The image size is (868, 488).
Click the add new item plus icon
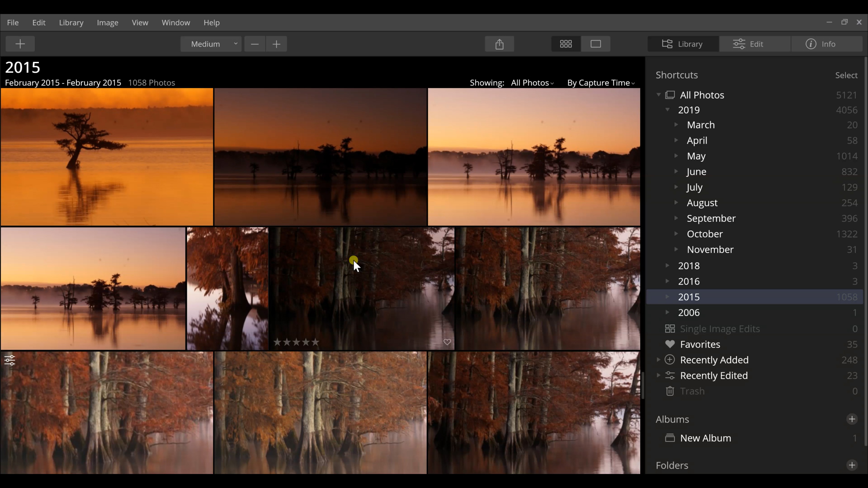pos(20,43)
